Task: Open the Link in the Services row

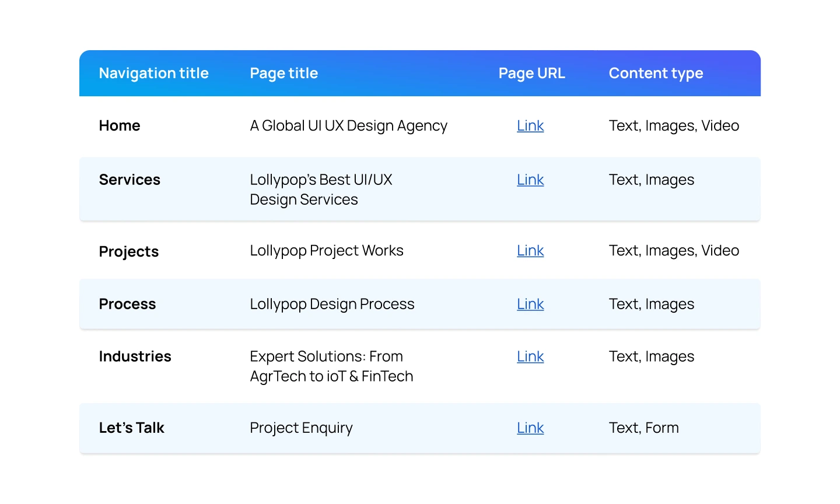Action: pyautogui.click(x=530, y=180)
